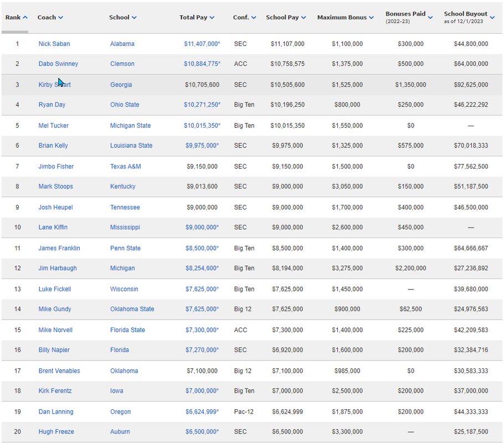Open Alabama school link
Image resolution: width=504 pixels, height=443 pixels.
point(122,44)
